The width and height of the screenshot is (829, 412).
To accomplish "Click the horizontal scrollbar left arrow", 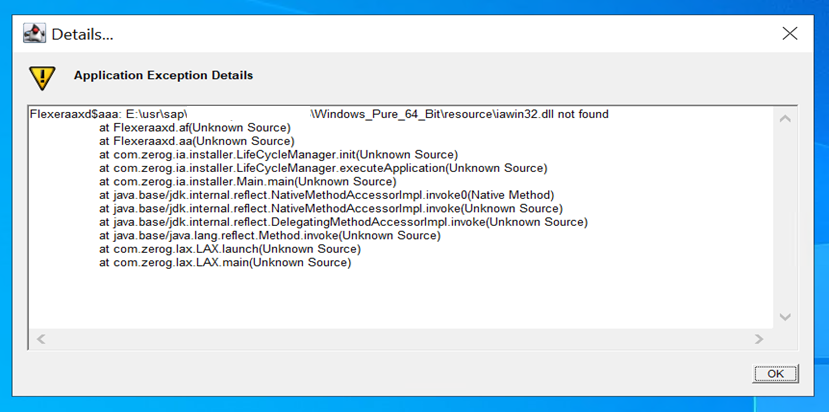I will (41, 339).
